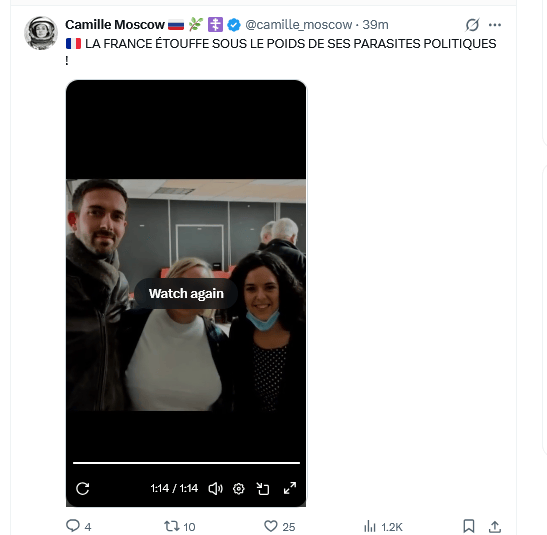Bookmark this post
The width and height of the screenshot is (547, 535).
tap(469, 526)
